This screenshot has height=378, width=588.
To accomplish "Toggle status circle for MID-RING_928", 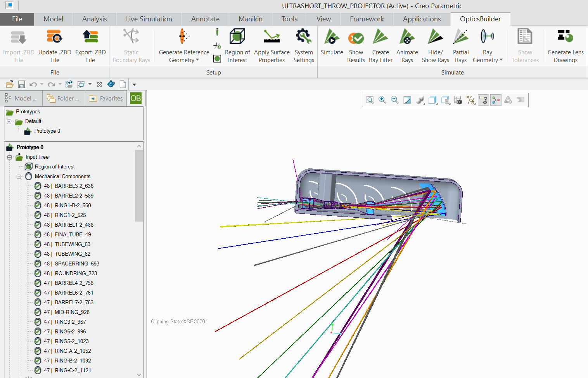I will click(38, 312).
